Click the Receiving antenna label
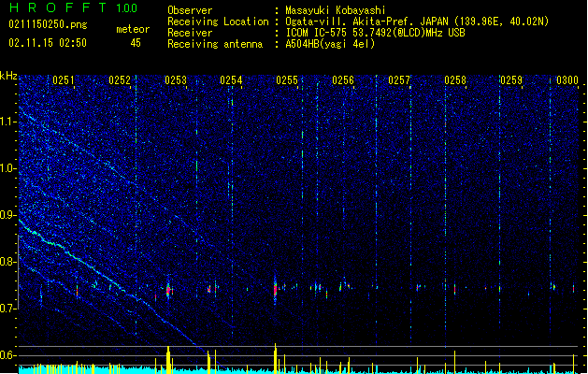Viewport: 588px width, 374px height. click(215, 44)
